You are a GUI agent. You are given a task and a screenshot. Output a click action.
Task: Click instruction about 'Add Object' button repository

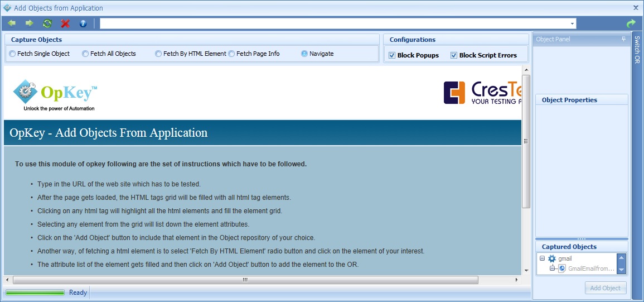176,238
